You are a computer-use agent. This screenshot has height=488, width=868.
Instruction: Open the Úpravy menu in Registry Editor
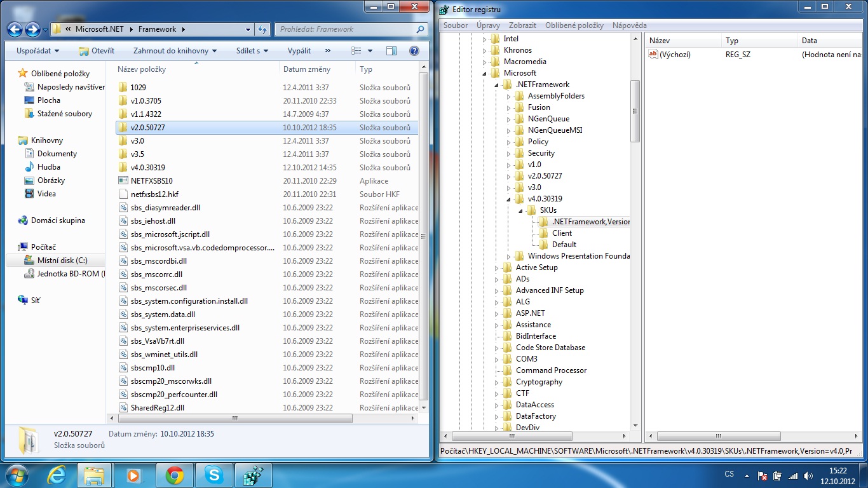point(488,25)
